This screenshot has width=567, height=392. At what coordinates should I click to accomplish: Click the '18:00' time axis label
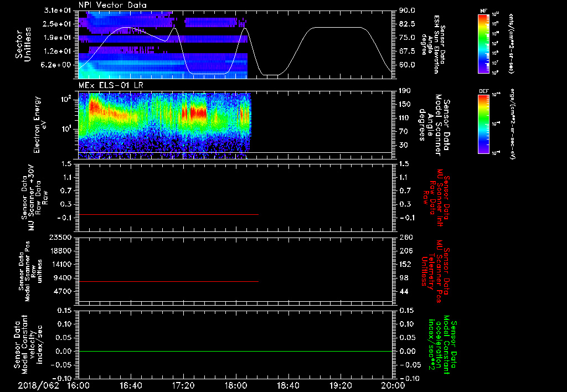tap(235, 385)
